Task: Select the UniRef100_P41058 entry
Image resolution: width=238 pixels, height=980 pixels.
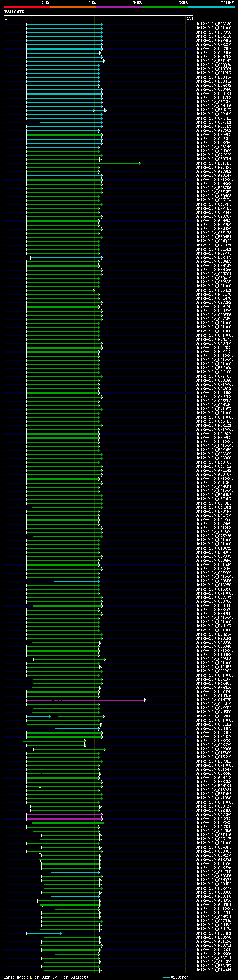Action: [x=213, y=528]
